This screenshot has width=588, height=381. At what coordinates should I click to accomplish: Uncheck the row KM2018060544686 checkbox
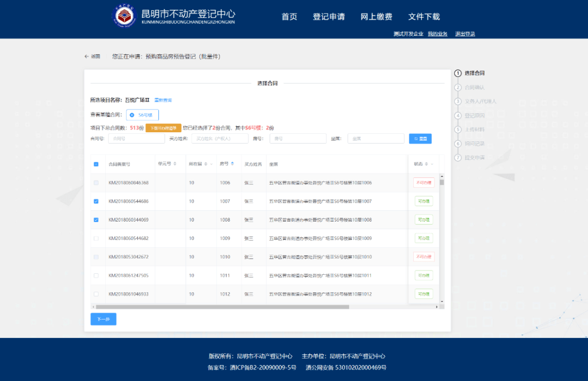click(96, 201)
